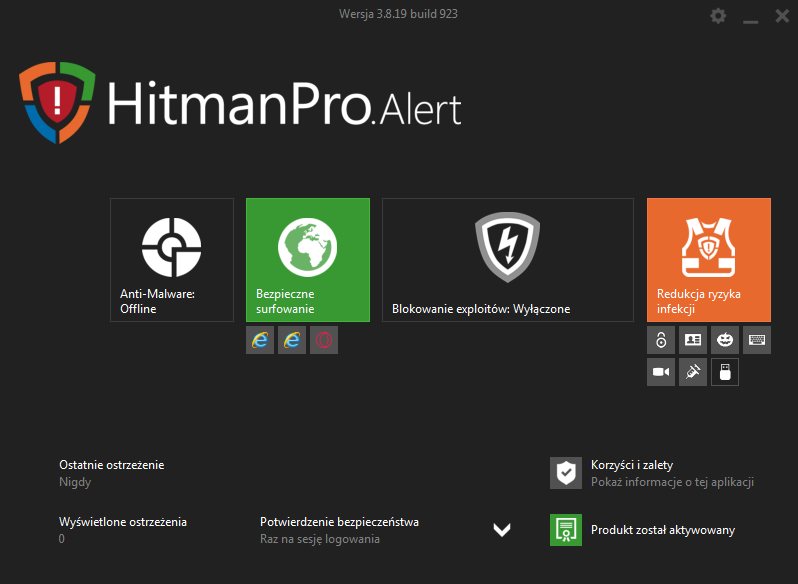Open Pokaż informacje o tej aplikacji
Screen dimensions: 798x584
click(672, 482)
